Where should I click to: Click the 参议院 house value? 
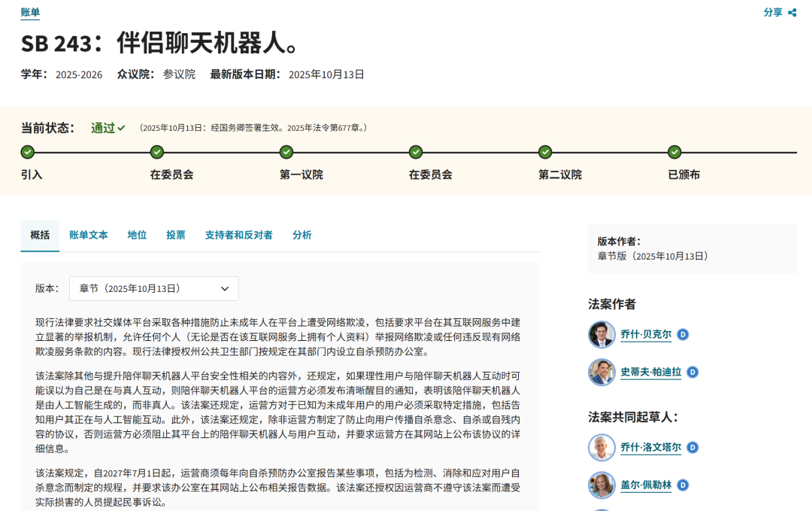pyautogui.click(x=179, y=75)
